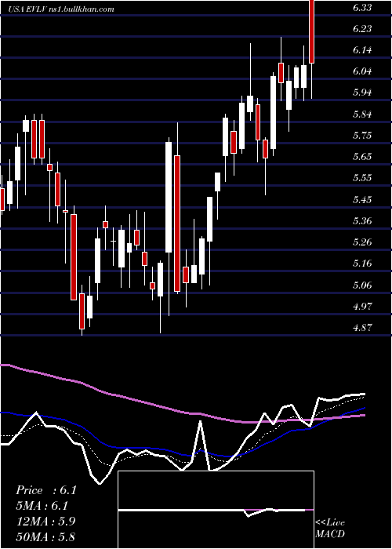The width and height of the screenshot is (392, 549).
Task: Click the 6.04 price axis label
Action: (x=362, y=71)
